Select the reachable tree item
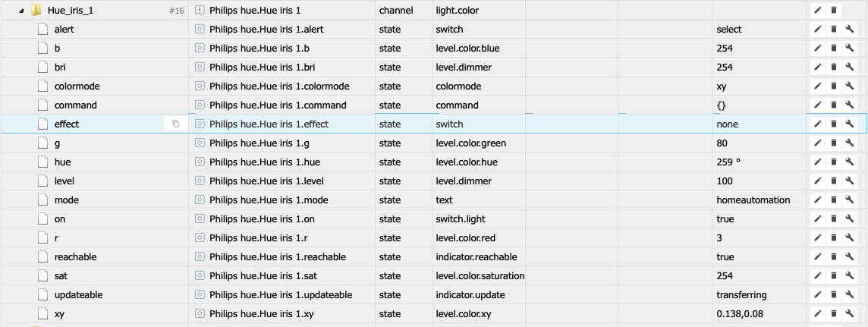The height and width of the screenshot is (327, 868). (75, 256)
